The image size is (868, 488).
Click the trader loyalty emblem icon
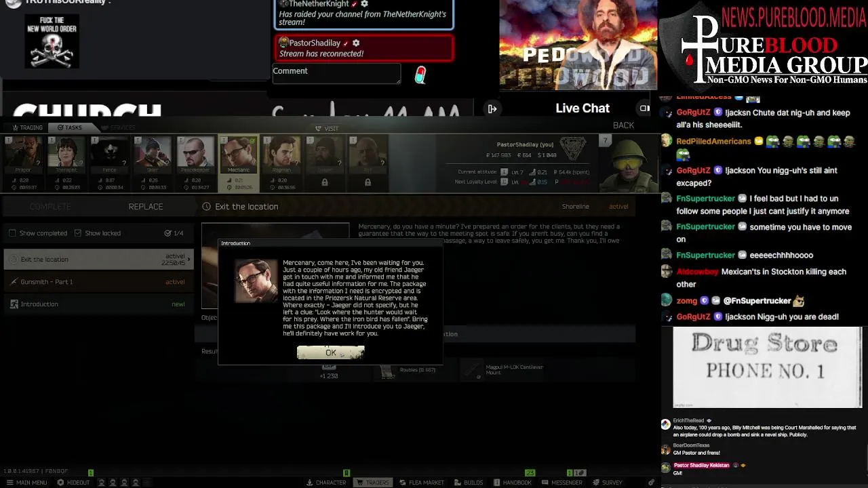[x=572, y=149]
